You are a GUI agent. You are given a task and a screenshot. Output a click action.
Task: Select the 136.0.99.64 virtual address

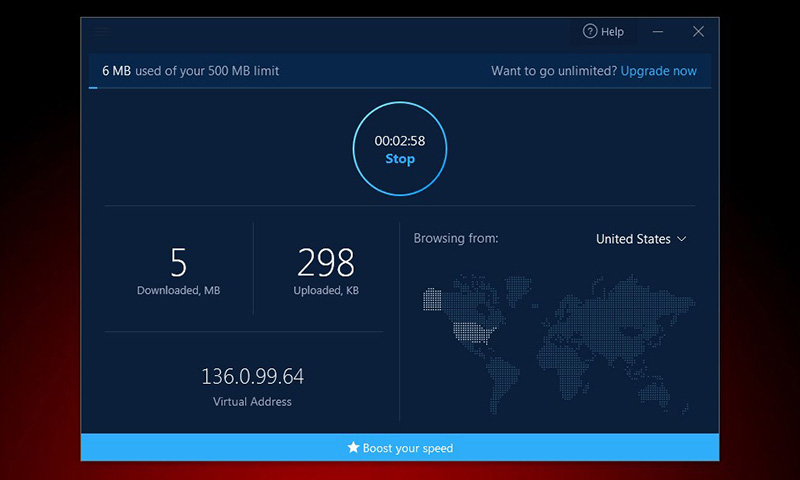(253, 376)
